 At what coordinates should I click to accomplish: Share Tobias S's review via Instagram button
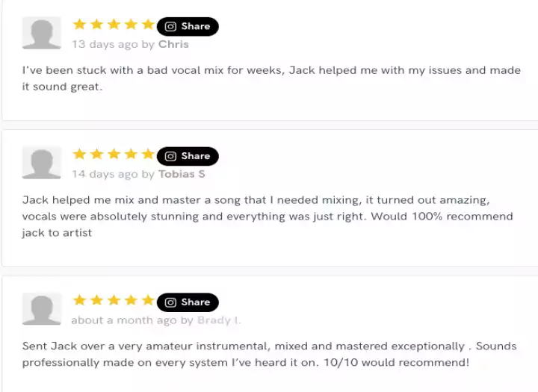click(x=188, y=156)
